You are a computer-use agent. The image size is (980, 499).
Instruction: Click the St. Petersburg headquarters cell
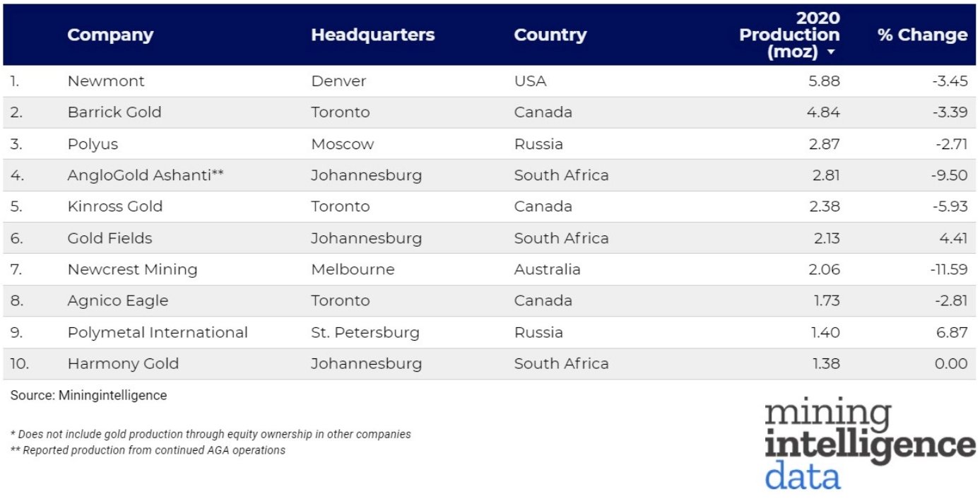pyautogui.click(x=365, y=332)
